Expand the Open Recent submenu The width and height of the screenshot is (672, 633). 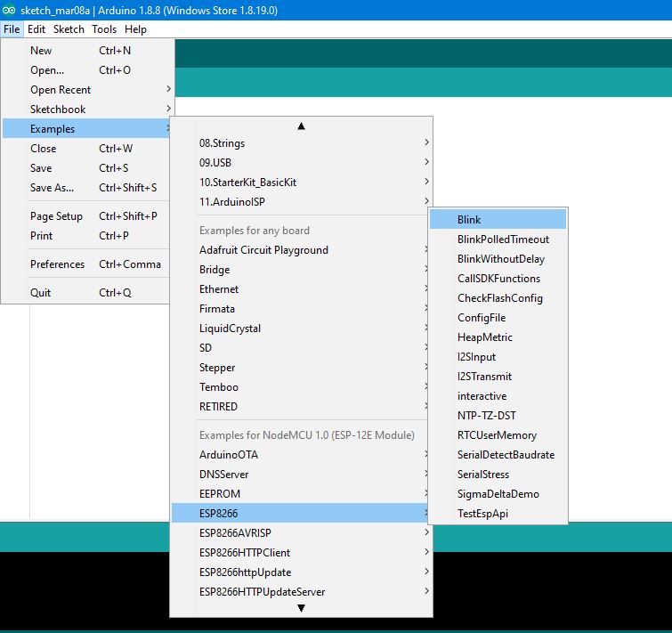[x=87, y=90]
